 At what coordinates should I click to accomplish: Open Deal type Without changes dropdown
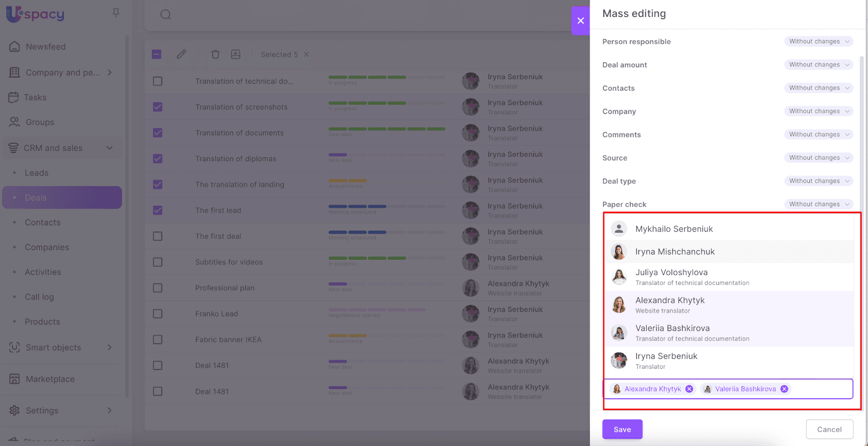click(x=818, y=181)
